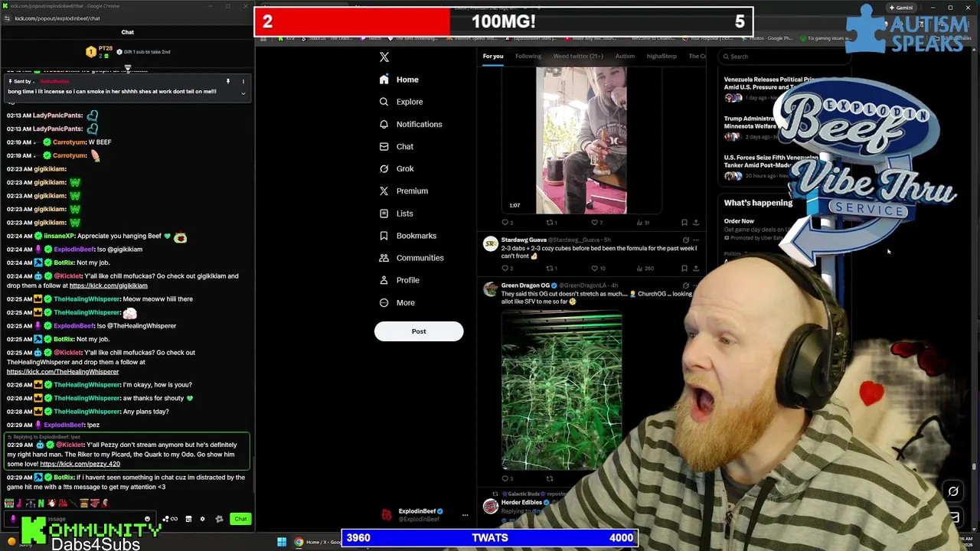Open Grok actions on Stardawg Guava post

686,240
